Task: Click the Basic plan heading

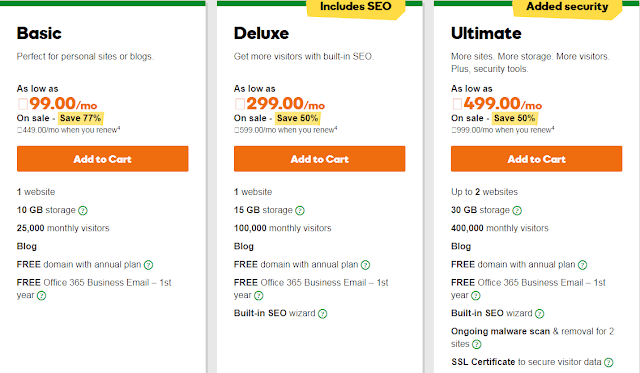Action: [39, 33]
